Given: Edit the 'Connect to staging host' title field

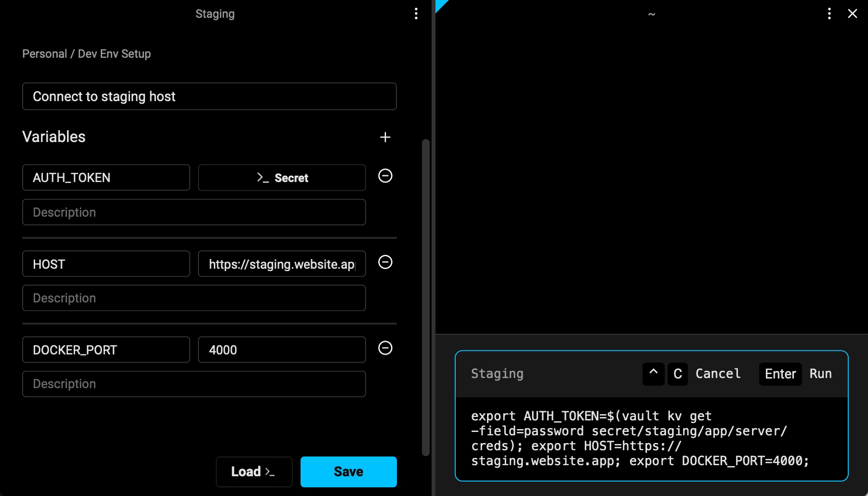Looking at the screenshot, I should [x=209, y=96].
